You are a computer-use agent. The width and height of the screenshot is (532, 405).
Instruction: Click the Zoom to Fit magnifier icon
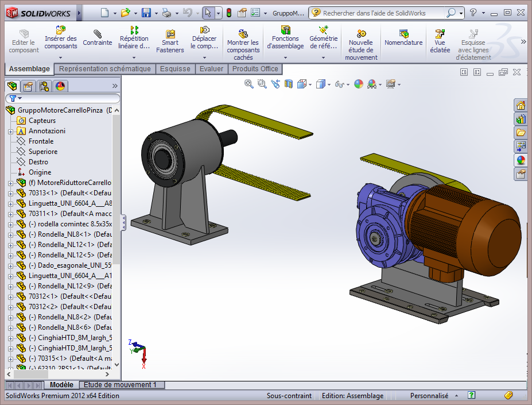[249, 84]
